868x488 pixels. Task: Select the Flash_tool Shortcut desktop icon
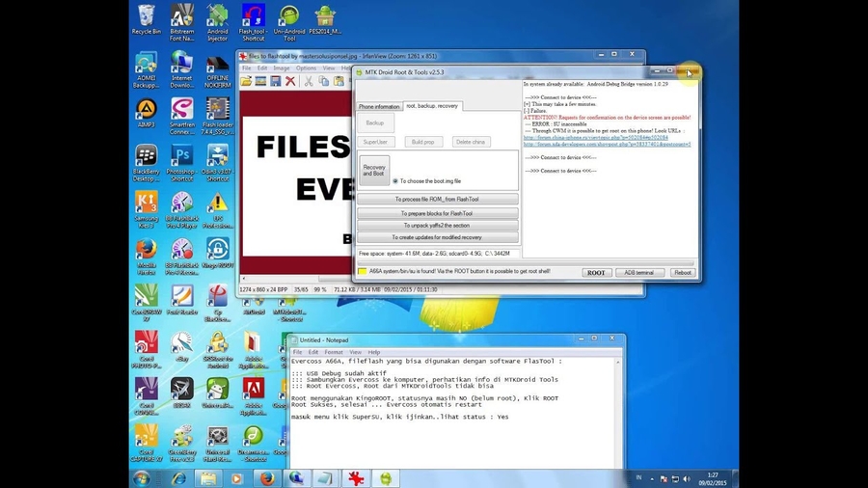[x=253, y=23]
